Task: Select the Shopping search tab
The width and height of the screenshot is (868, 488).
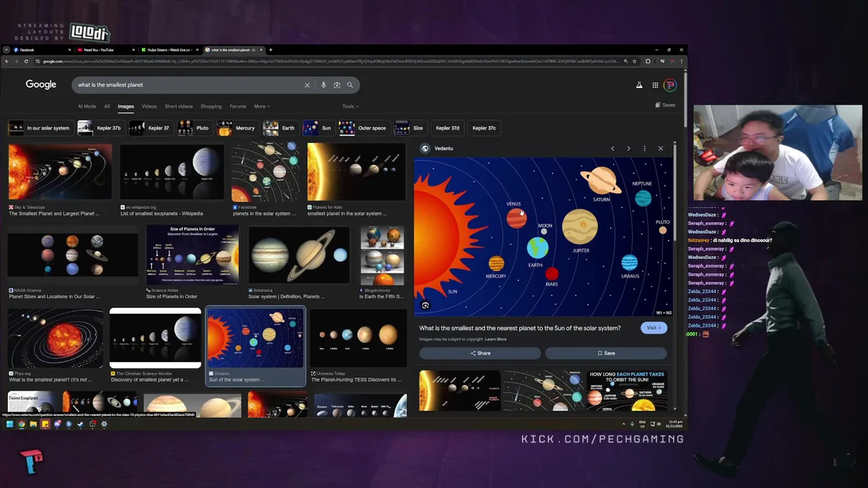Action: click(x=211, y=106)
